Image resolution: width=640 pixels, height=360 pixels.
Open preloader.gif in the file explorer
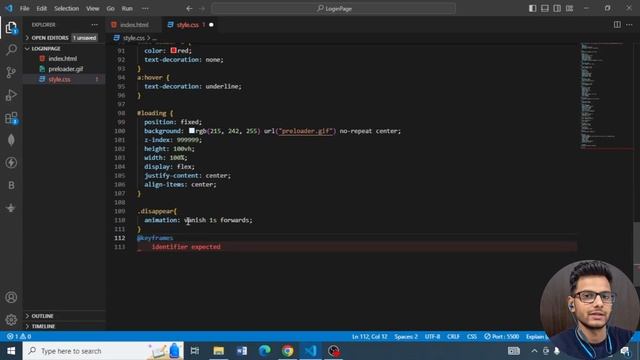[x=65, y=69]
